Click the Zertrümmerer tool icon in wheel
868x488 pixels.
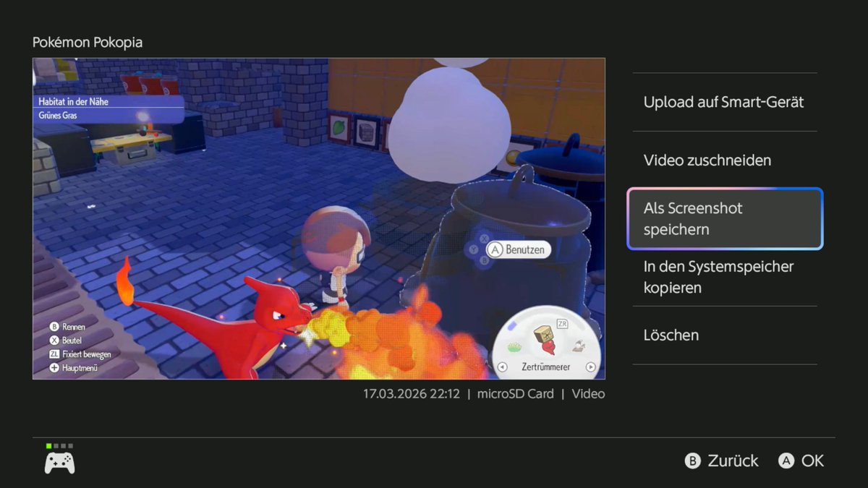click(545, 340)
